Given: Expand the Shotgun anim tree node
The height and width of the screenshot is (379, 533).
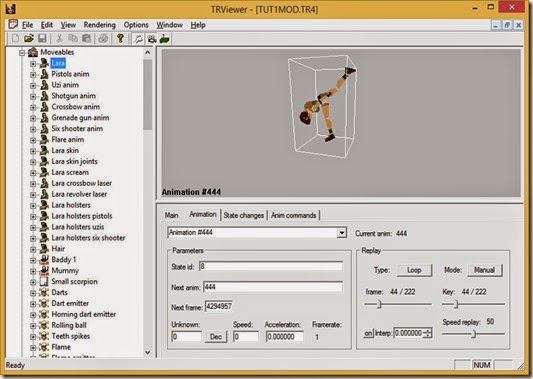Looking at the screenshot, I should coord(33,96).
